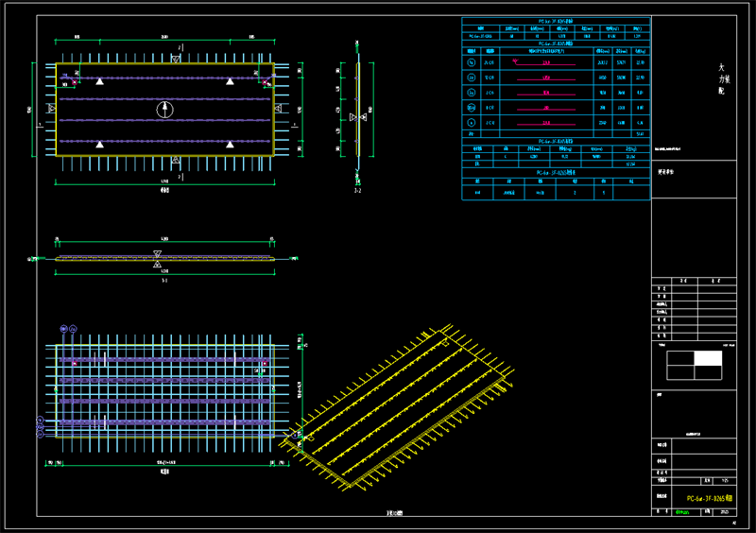Screen dimensions: 756x533
Task: Click the triangle symbol on plan right edge
Action: coord(278,109)
